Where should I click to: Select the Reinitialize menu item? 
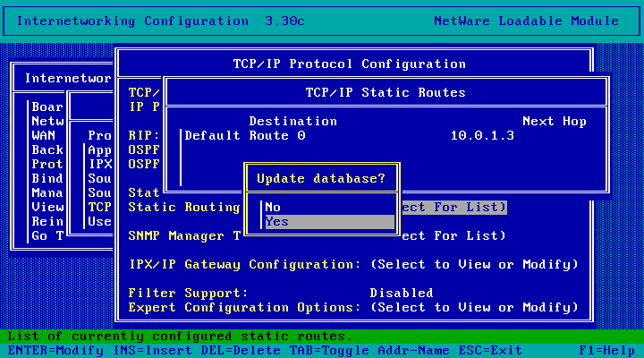click(x=47, y=222)
